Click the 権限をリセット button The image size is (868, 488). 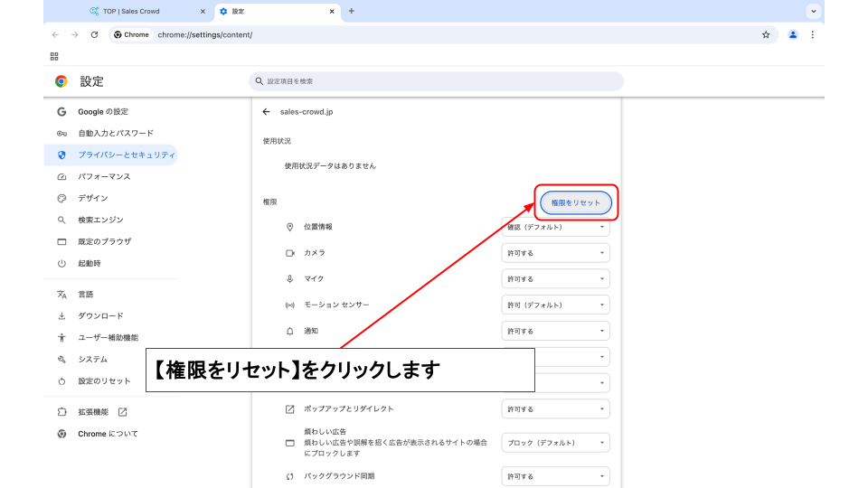576,203
